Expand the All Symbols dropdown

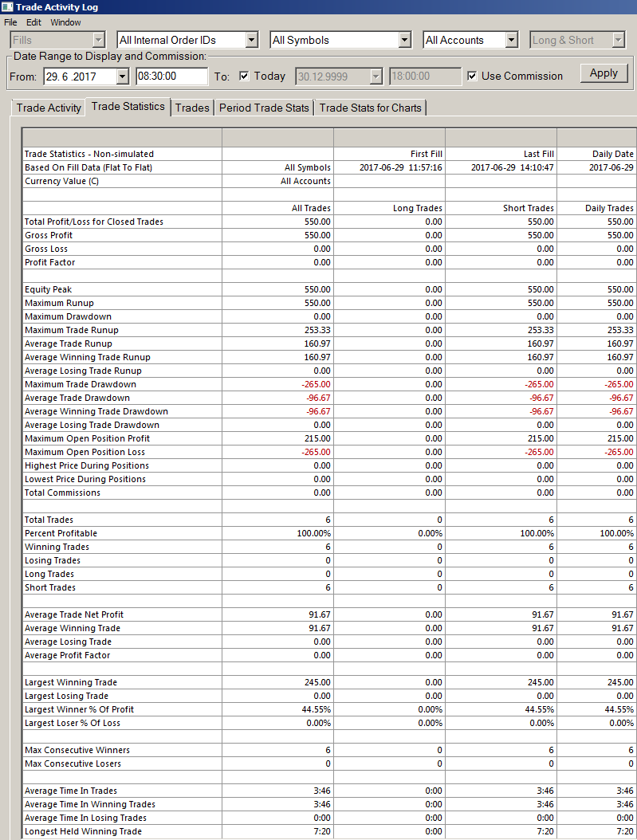click(405, 40)
